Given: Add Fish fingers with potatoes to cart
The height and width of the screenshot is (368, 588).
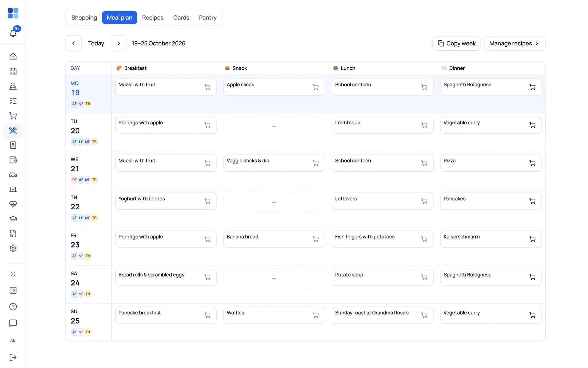Looking at the screenshot, I should point(424,239).
